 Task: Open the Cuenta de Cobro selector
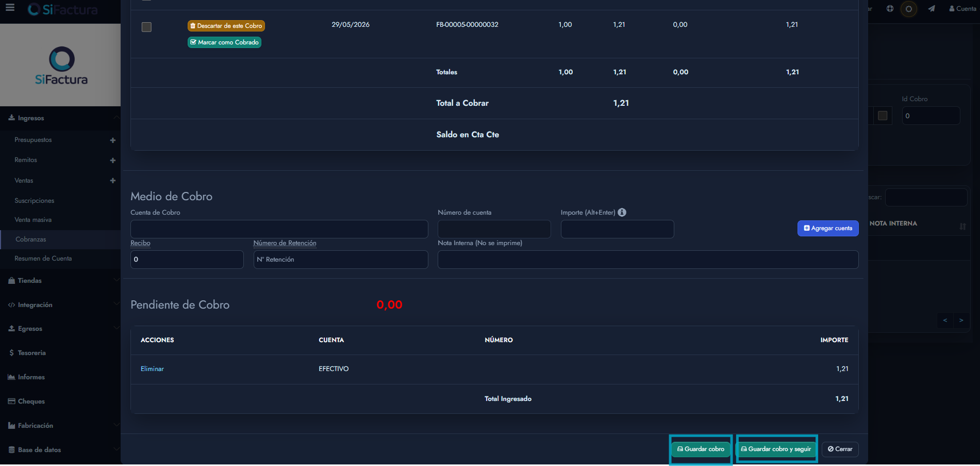click(279, 229)
